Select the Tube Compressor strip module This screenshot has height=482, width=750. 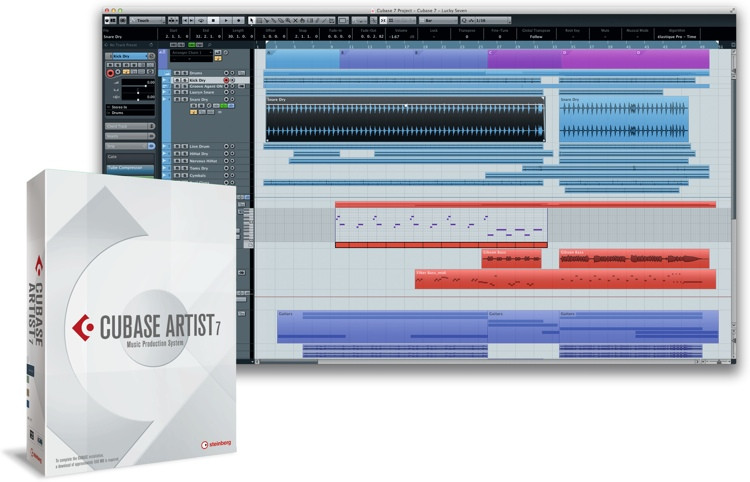pyautogui.click(x=130, y=169)
